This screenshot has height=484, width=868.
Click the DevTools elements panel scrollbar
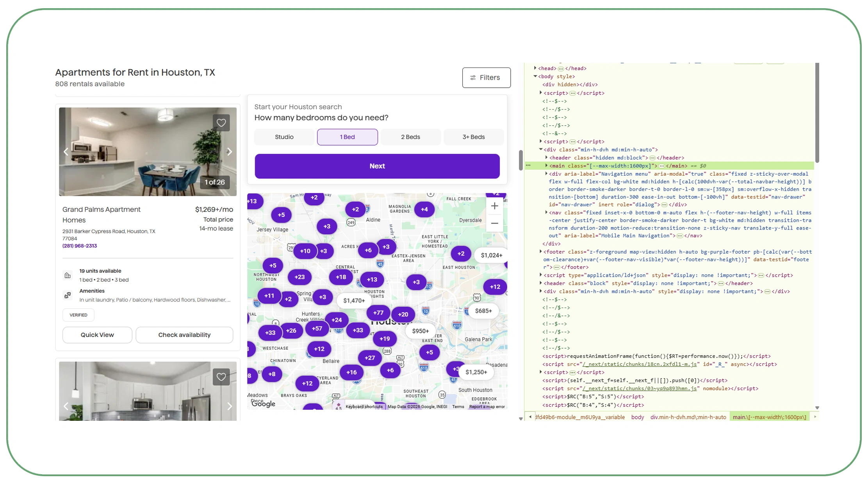coord(817,113)
